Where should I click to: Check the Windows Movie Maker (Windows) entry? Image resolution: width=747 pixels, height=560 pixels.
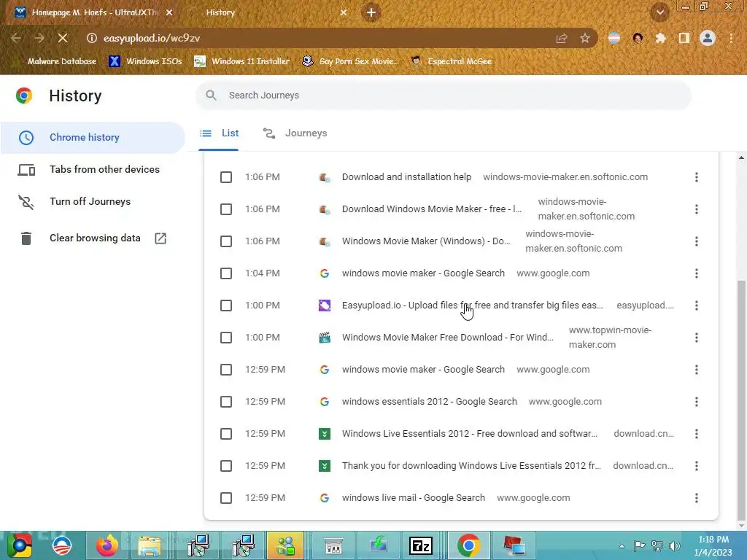click(x=226, y=241)
